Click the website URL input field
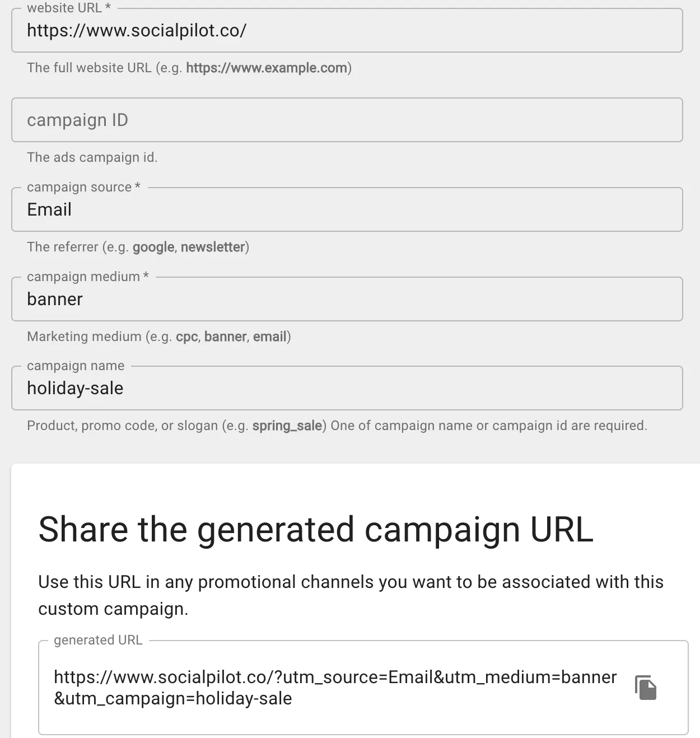 tap(347, 31)
